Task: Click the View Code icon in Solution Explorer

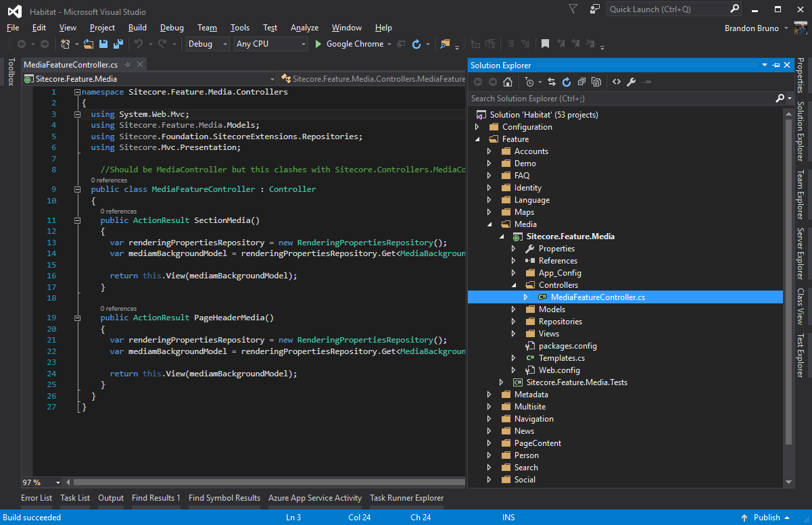Action: [x=616, y=81]
